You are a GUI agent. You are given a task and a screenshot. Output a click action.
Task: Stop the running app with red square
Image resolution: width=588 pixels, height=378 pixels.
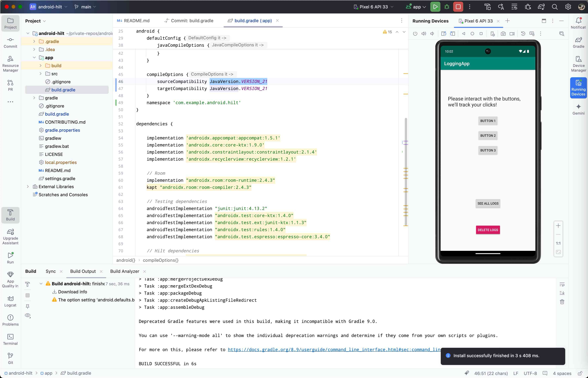[x=458, y=7]
